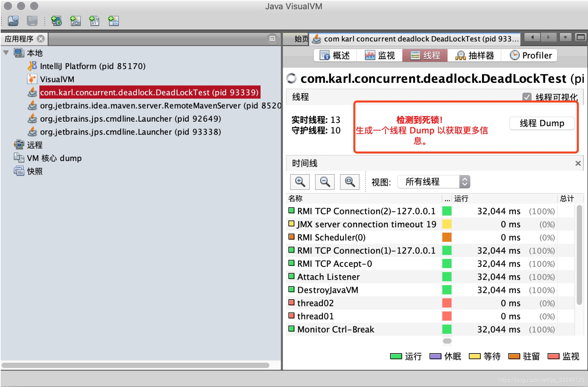This screenshot has height=387, width=588.
Task: Collapse the 本地 local tree node
Action: click(6, 53)
